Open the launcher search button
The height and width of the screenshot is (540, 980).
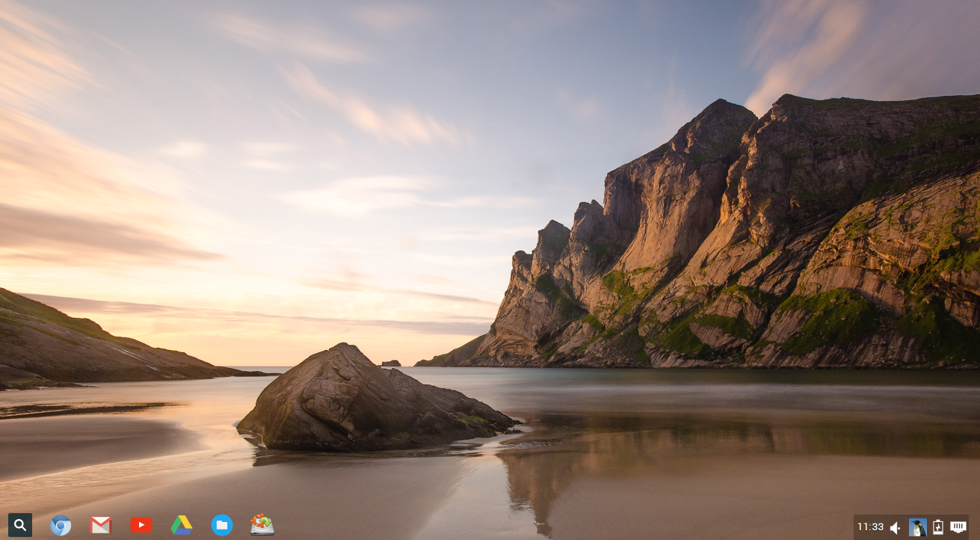(x=20, y=525)
